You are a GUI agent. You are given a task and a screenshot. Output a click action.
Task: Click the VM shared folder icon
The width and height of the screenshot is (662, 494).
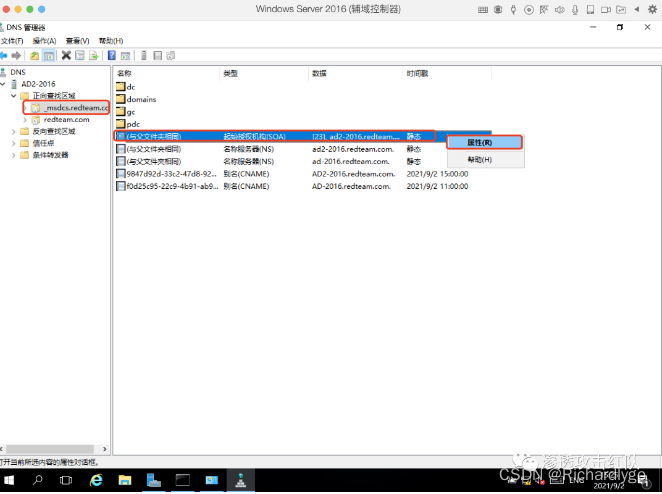pos(621,9)
